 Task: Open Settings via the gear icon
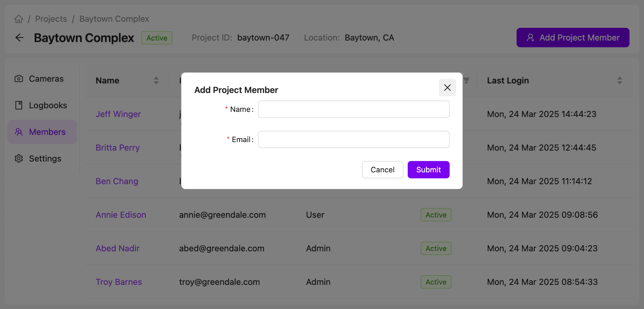pos(18,158)
